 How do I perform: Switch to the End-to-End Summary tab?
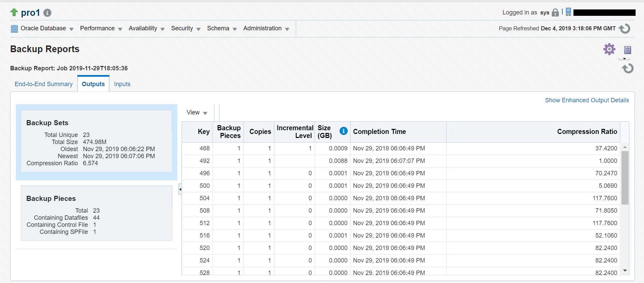click(44, 84)
